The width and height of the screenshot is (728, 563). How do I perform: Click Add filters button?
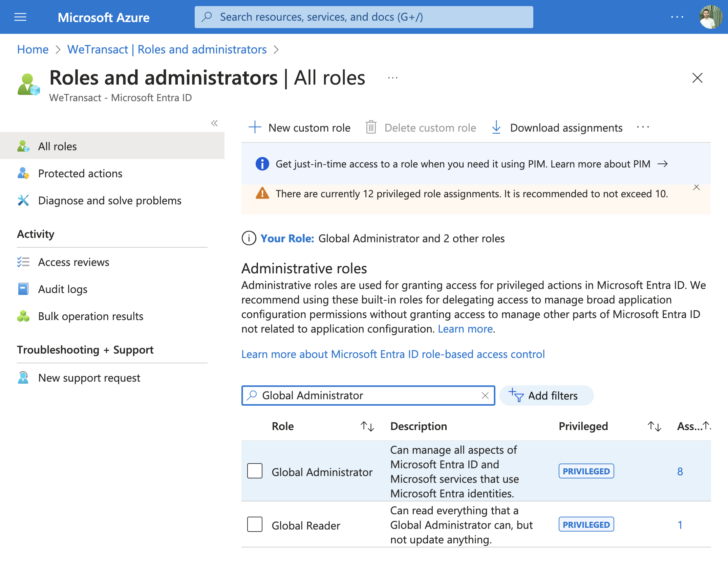point(546,395)
